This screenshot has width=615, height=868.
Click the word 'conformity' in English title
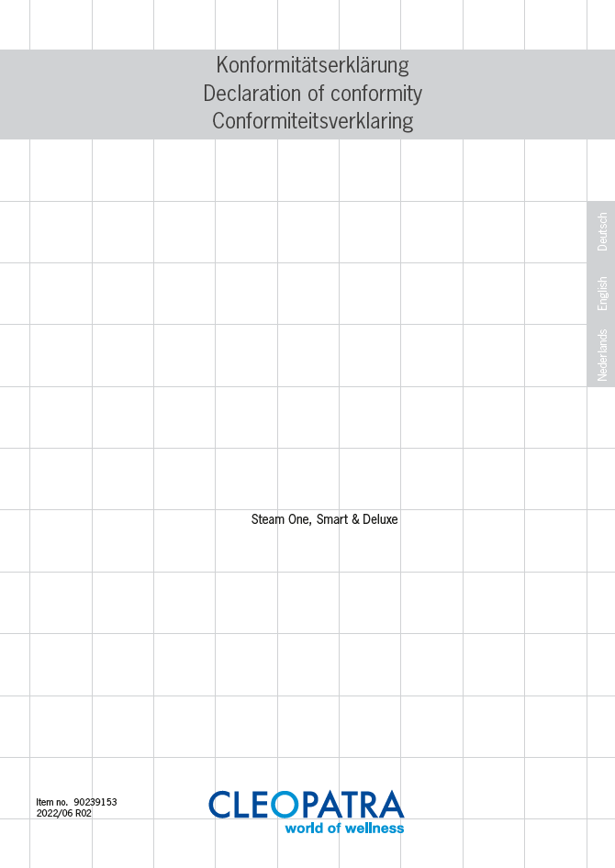tap(376, 93)
